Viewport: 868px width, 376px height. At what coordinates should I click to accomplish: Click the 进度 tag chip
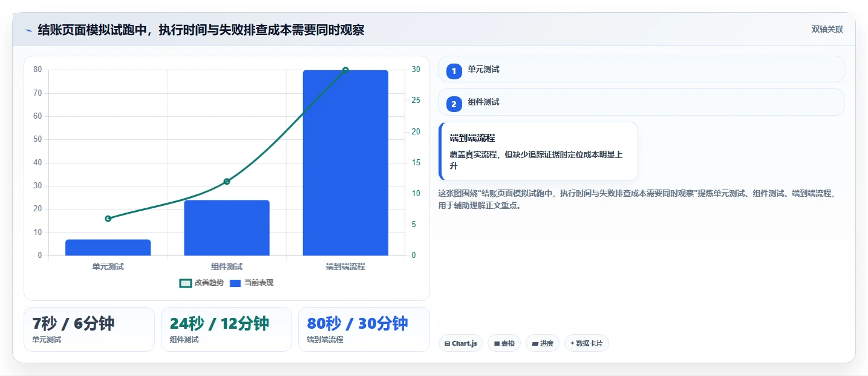pos(543,343)
